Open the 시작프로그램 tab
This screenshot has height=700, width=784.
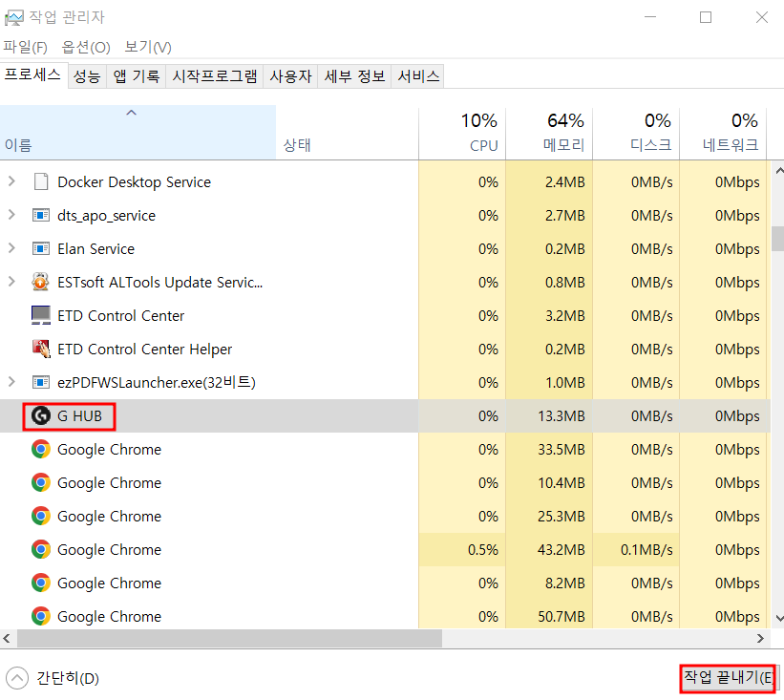[213, 75]
